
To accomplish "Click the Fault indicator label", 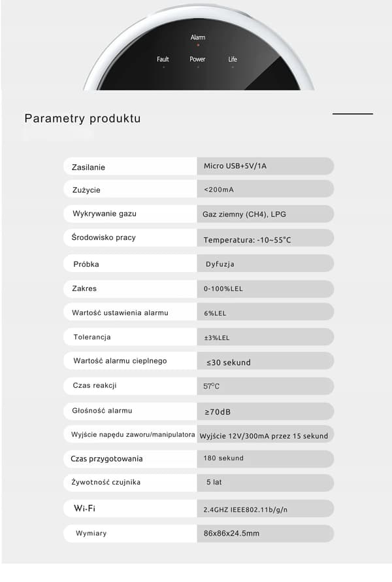I will [163, 59].
